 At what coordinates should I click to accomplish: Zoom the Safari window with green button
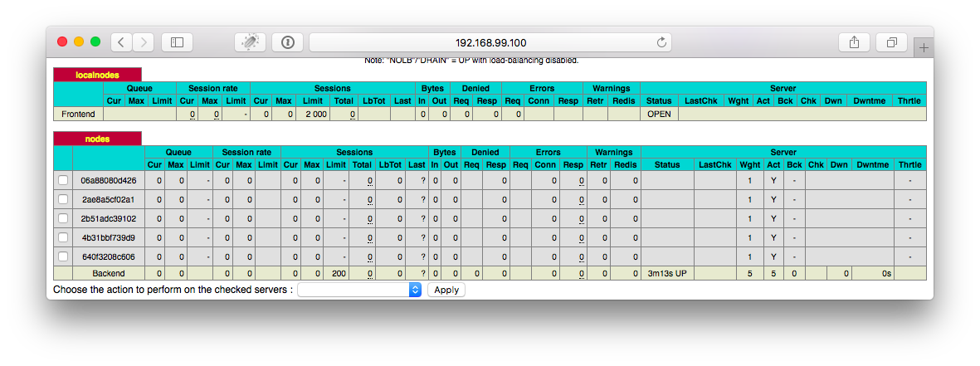click(95, 41)
